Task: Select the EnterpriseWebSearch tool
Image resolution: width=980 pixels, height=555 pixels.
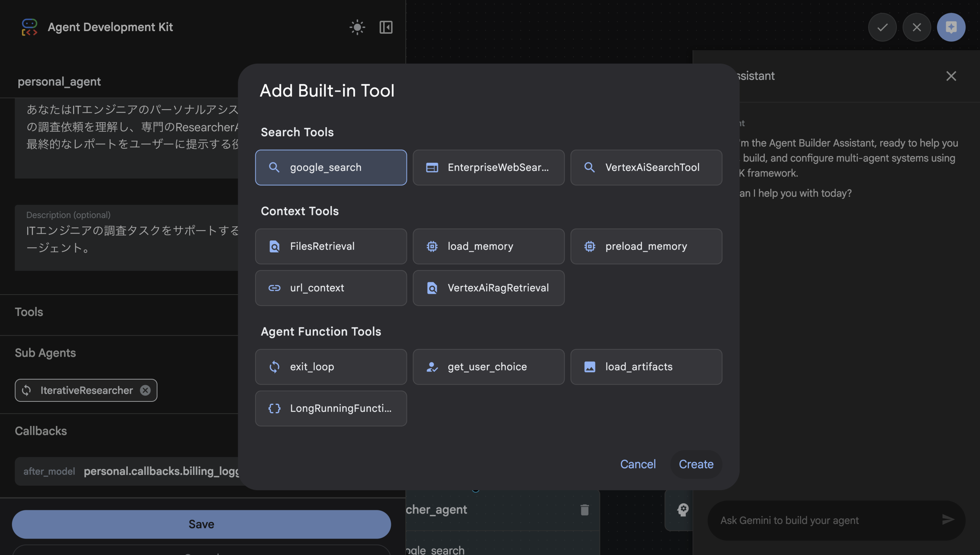Action: click(488, 167)
